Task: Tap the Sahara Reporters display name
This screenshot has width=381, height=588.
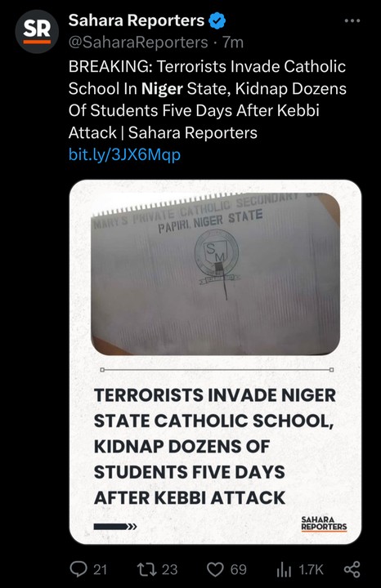Action: click(x=137, y=20)
